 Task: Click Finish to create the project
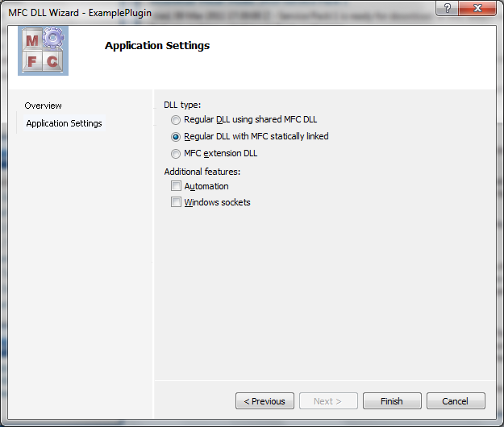(x=391, y=401)
